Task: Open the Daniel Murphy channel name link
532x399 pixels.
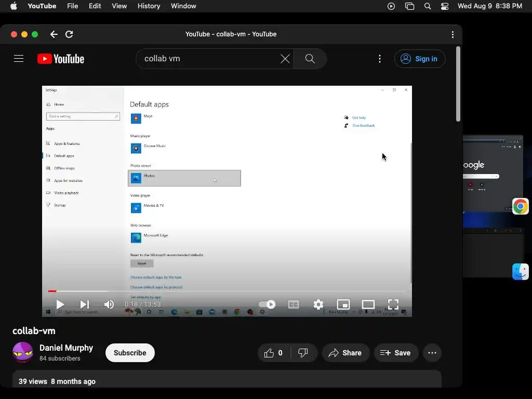Action: (66, 348)
